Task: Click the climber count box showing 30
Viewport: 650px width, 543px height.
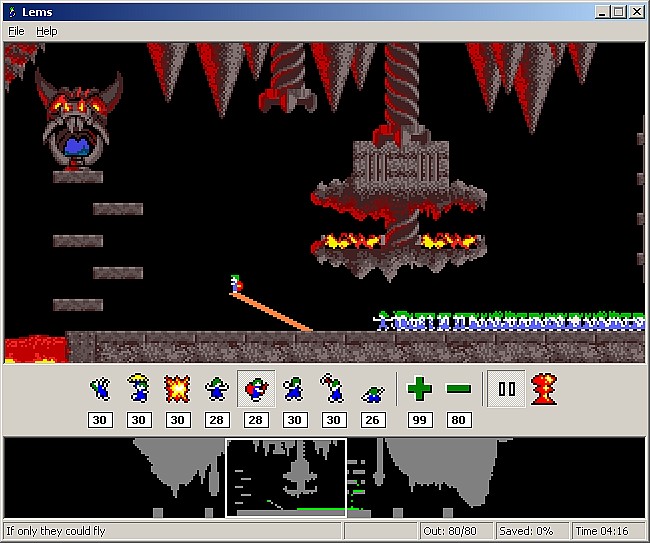Action: (100, 420)
